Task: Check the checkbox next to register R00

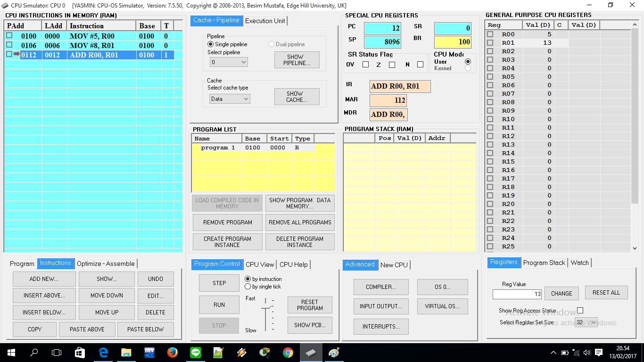Action: [x=489, y=34]
